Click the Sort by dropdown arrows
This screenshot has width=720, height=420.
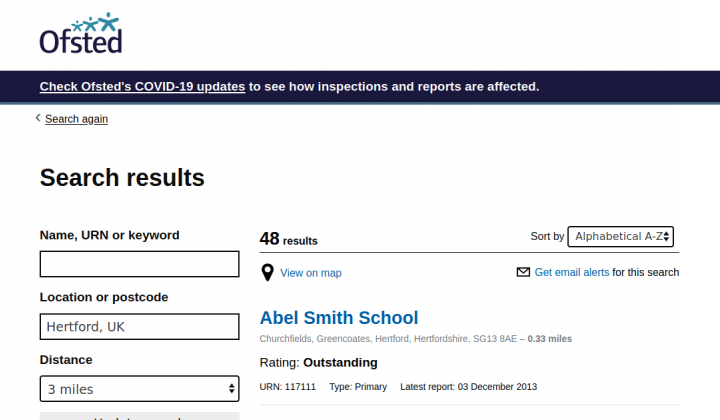(x=666, y=236)
